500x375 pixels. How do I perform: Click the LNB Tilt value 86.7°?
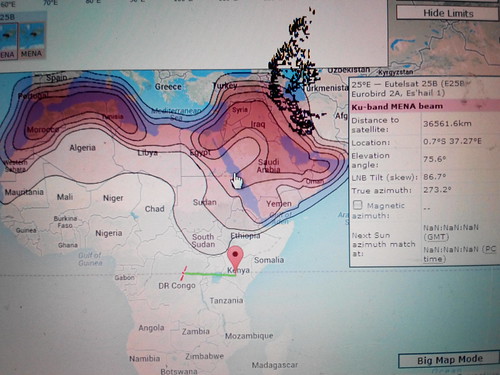(435, 177)
